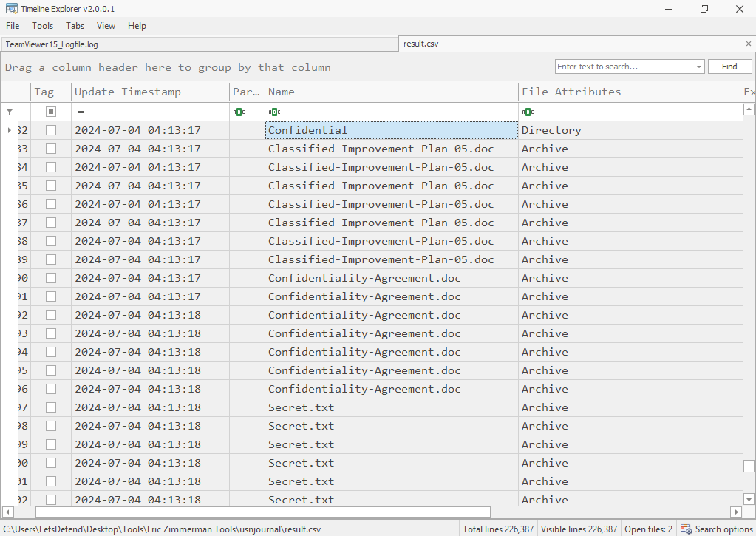Click the horizontal scrollbar thumb

pyautogui.click(x=262, y=512)
